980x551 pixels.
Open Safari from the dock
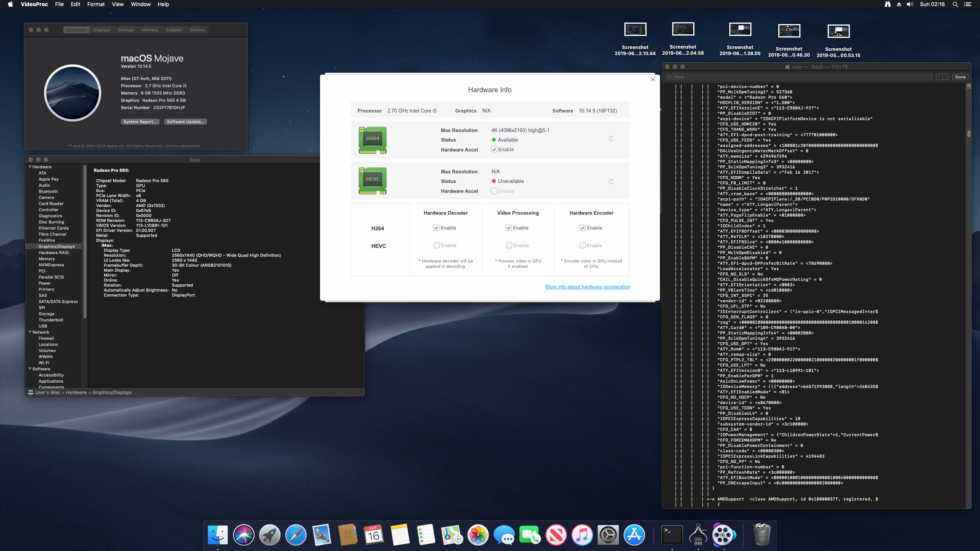[x=296, y=535]
